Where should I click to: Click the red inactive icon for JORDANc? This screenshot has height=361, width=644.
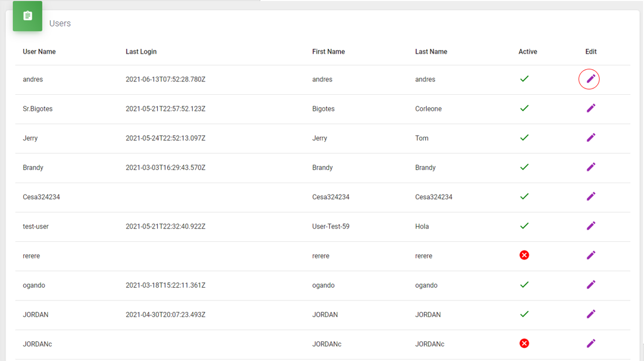click(x=524, y=344)
